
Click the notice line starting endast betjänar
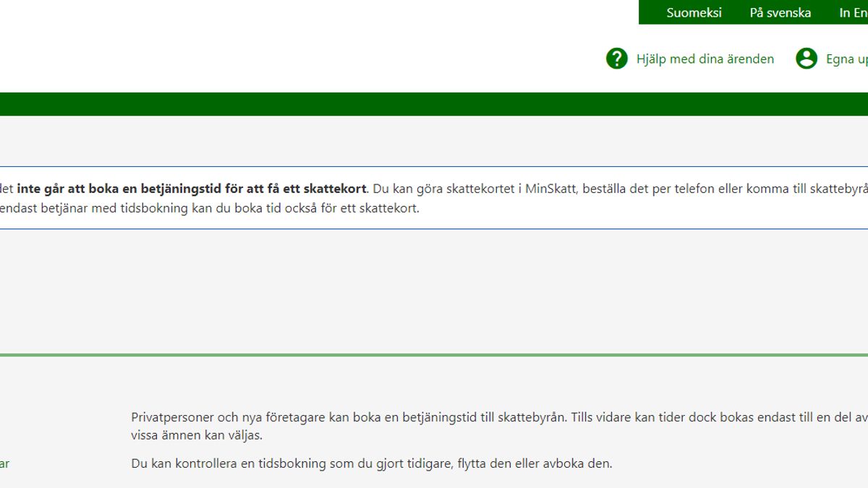click(210, 208)
